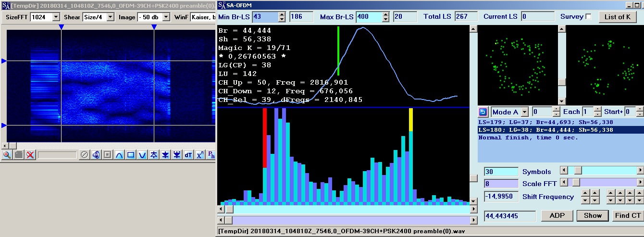Click the Find CT button
This screenshot has height=237, width=644.
[628, 215]
